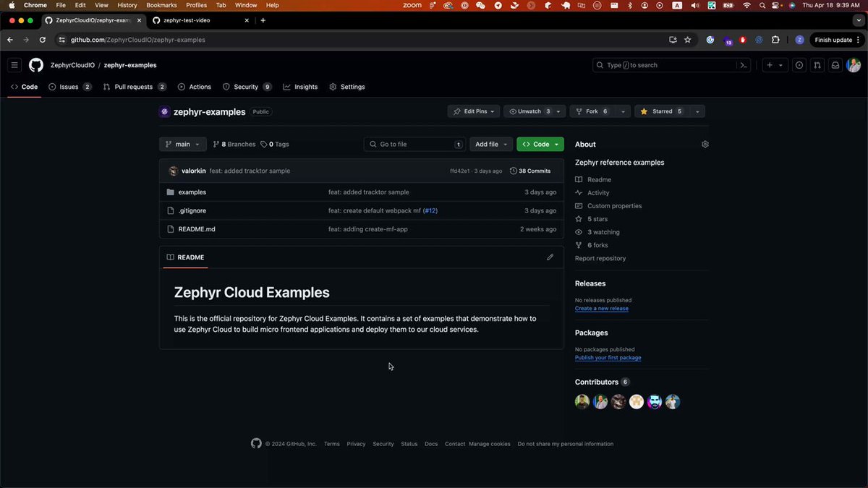The height and width of the screenshot is (488, 868).
Task: Open a new Chrome tab
Action: 263,20
